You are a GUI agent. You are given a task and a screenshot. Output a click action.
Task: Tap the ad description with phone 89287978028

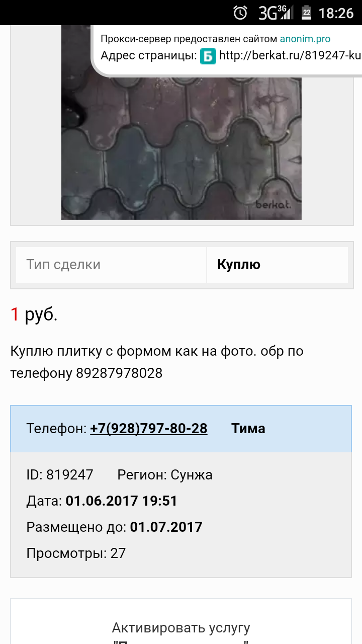[157, 362]
